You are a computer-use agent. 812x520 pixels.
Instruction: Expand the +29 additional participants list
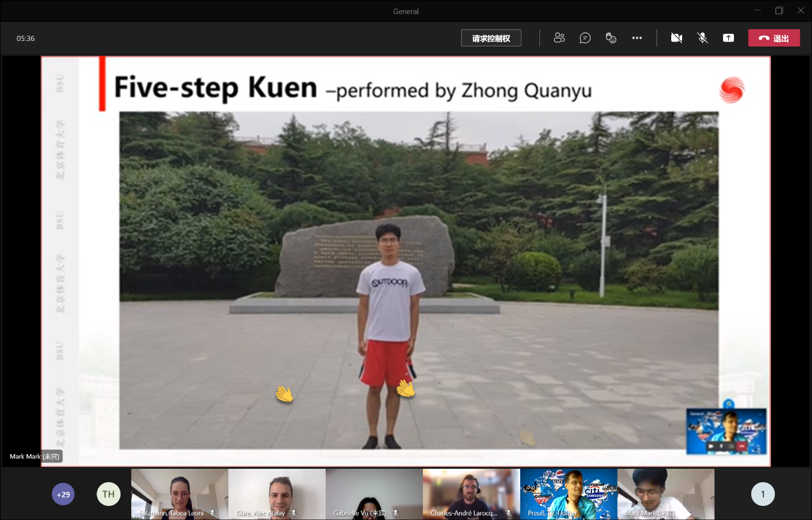63,494
